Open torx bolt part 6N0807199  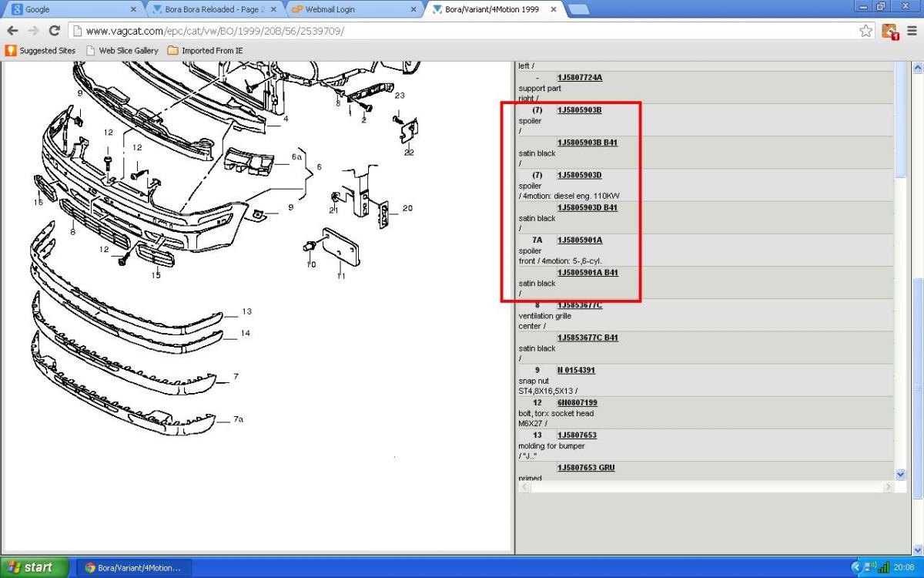coord(577,402)
